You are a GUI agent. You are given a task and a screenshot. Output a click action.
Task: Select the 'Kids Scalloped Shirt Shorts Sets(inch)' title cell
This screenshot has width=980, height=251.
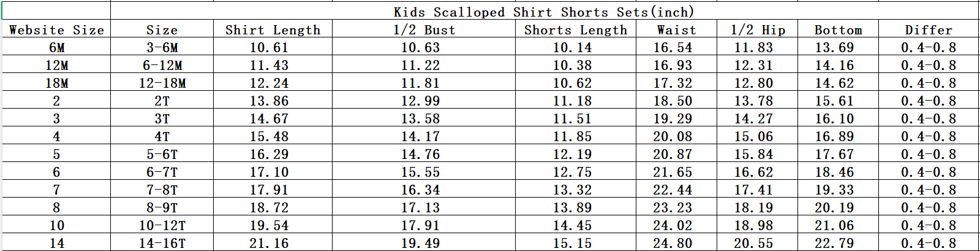click(x=544, y=12)
